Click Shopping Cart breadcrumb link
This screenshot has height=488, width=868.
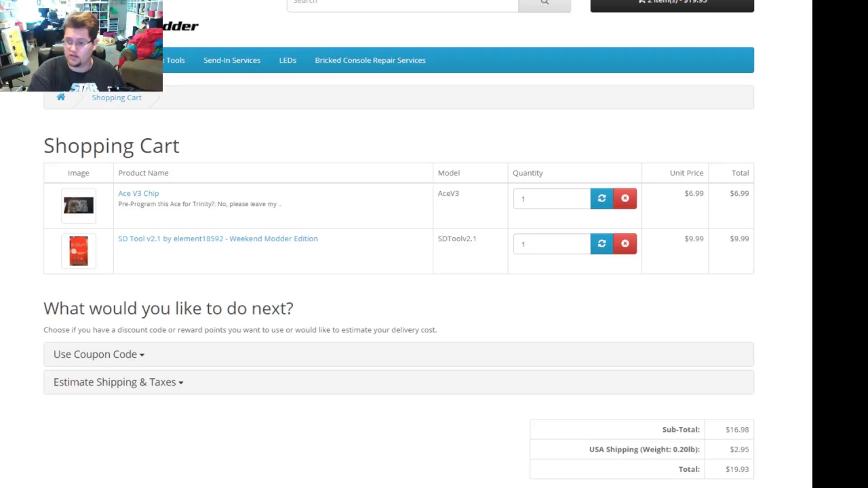click(117, 98)
